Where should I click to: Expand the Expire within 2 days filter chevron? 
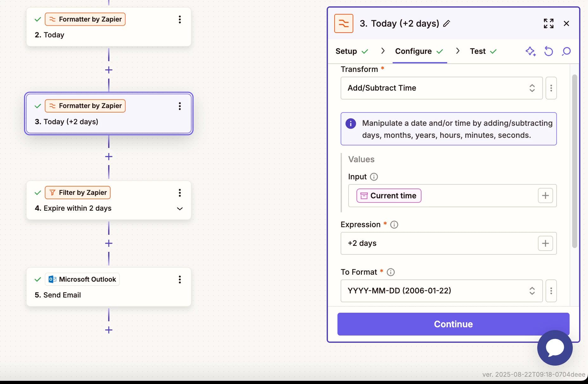click(180, 208)
